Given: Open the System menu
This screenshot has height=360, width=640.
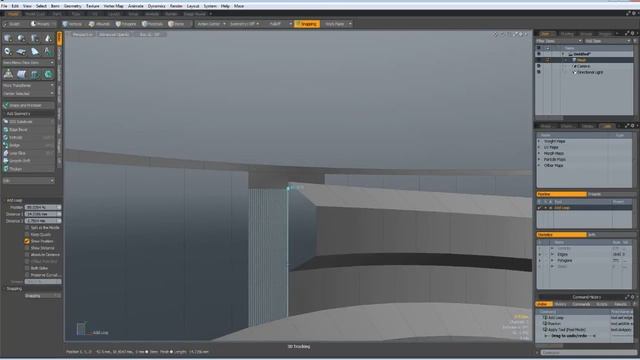Looking at the screenshot, I should 210,6.
